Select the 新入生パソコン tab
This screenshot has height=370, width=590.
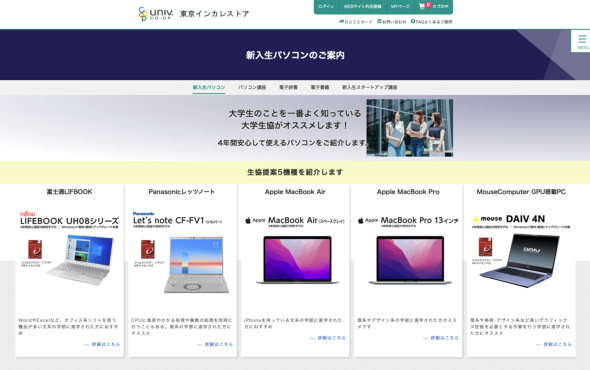[x=209, y=87]
